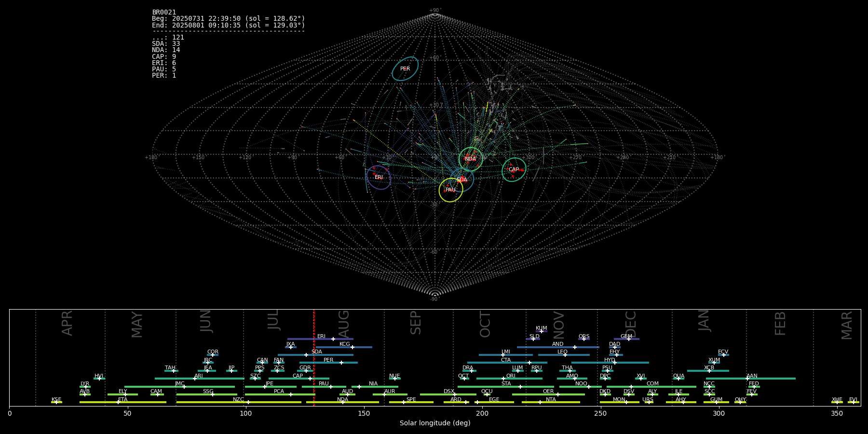
Task: Click the CAP radiant circle on the sky map
Action: pyautogui.click(x=514, y=170)
